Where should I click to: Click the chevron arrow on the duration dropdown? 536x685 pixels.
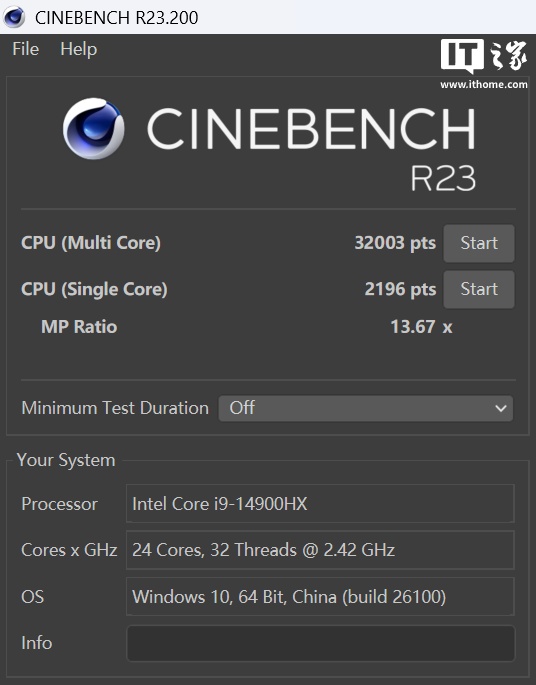coord(501,408)
